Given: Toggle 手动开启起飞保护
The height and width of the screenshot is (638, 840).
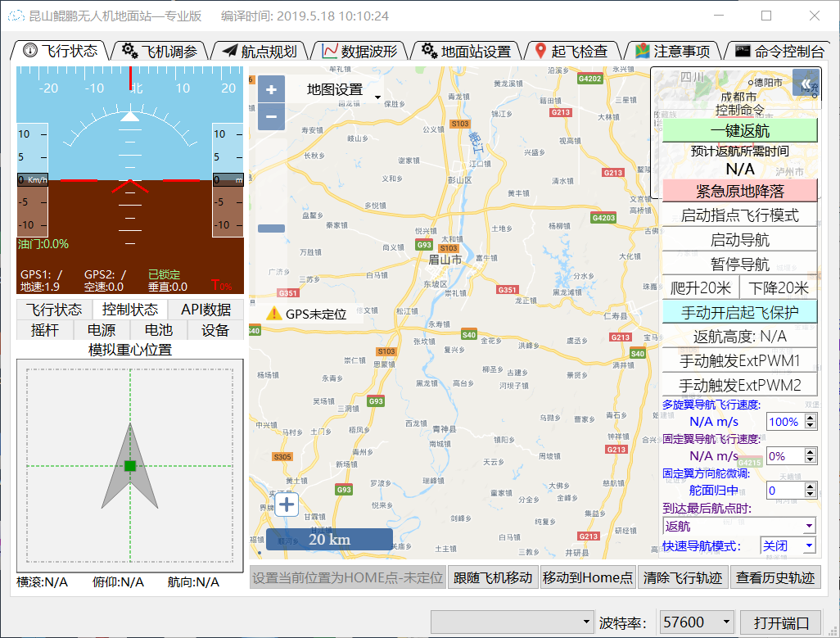Looking at the screenshot, I should pos(739,311).
